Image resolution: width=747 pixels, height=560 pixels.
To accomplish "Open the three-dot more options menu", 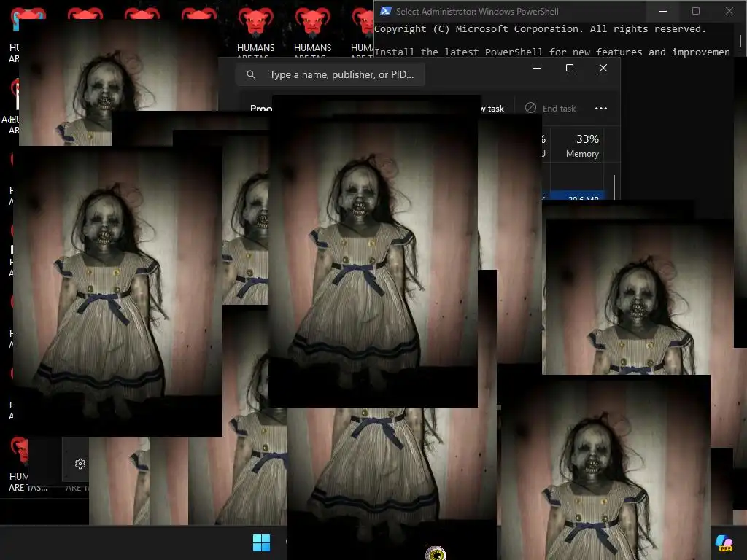I will pos(601,108).
